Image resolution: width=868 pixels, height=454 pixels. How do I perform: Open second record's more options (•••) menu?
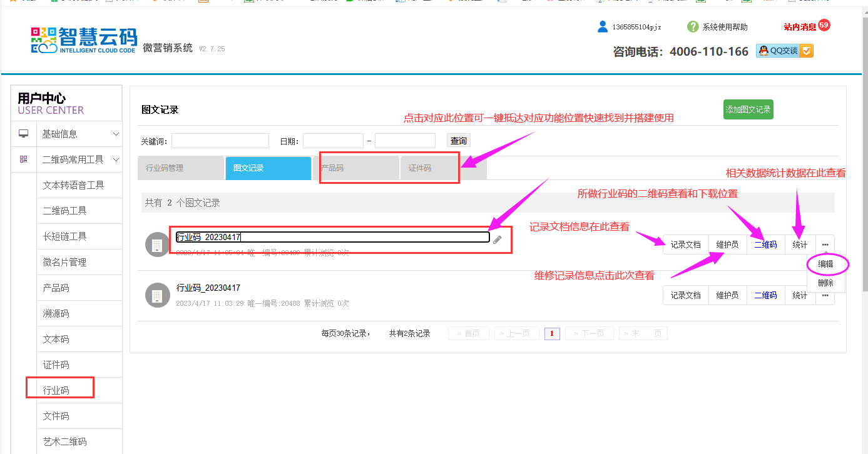pos(825,295)
